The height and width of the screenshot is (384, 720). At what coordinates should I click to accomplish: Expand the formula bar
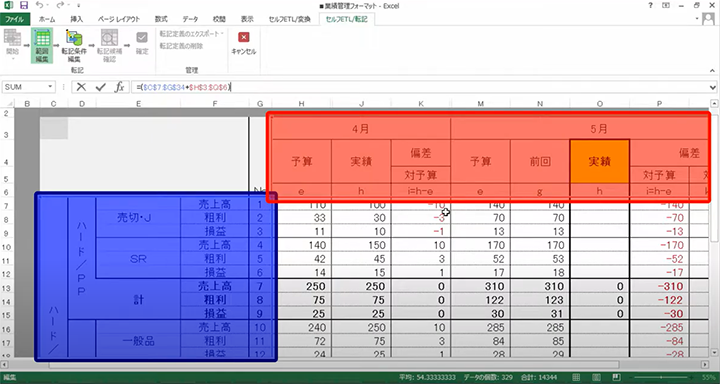713,87
